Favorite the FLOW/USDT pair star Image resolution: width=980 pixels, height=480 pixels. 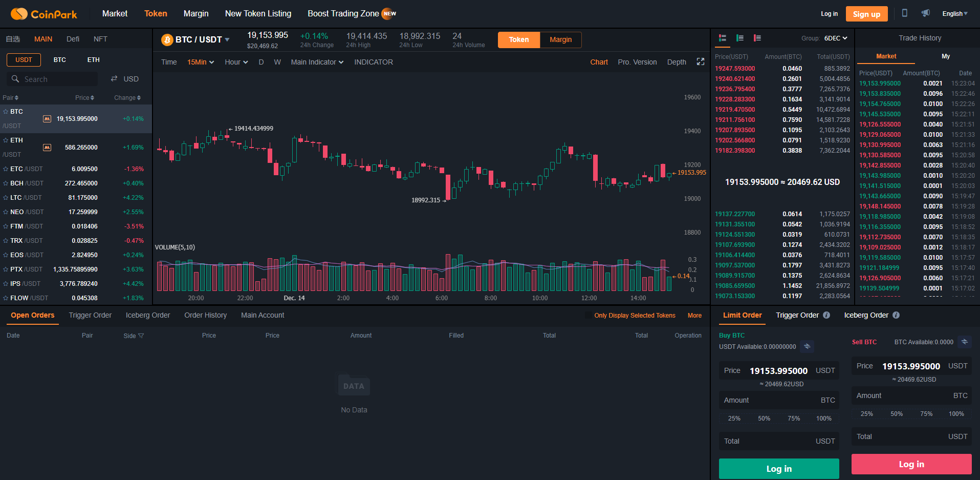(x=6, y=298)
